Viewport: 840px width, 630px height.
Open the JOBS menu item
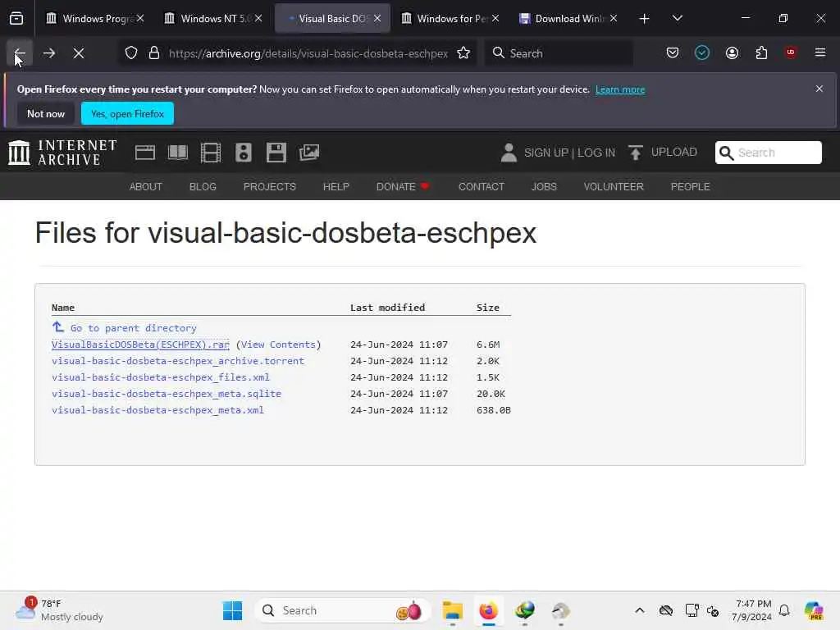click(x=544, y=186)
